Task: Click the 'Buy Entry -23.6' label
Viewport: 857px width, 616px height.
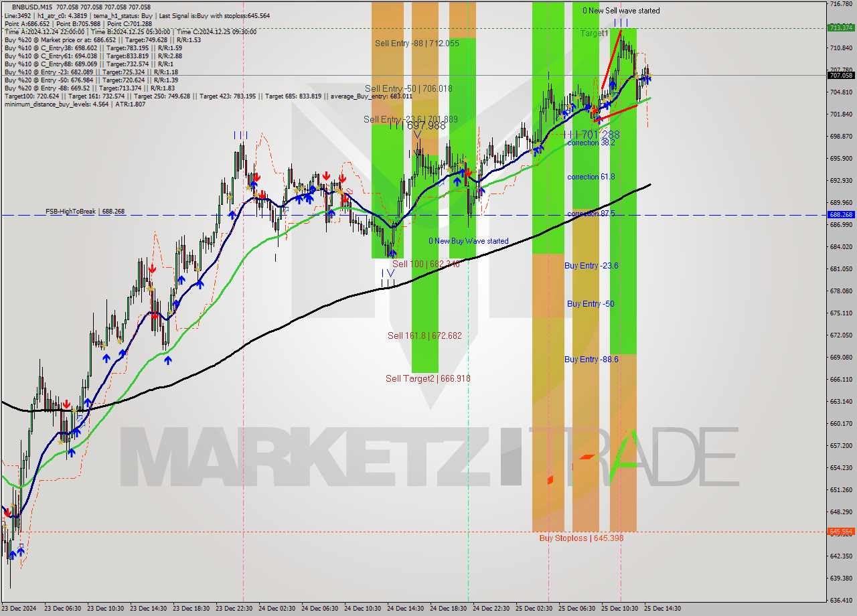Action: (x=591, y=266)
